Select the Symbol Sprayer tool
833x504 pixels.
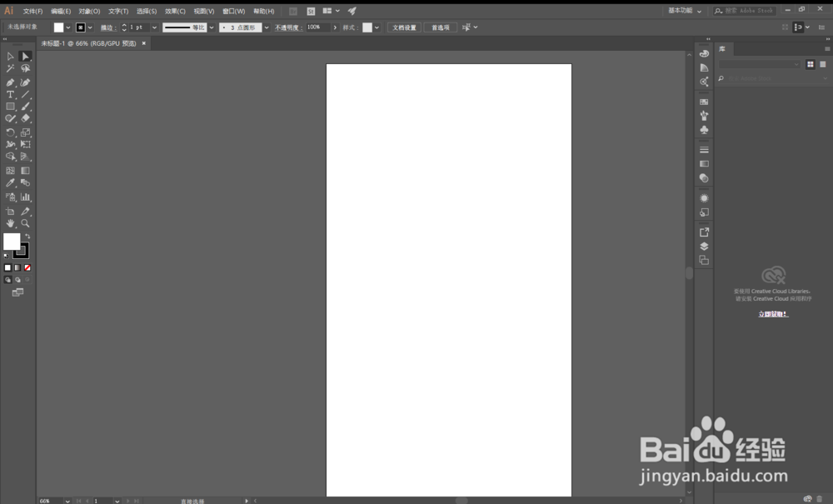pos(10,197)
